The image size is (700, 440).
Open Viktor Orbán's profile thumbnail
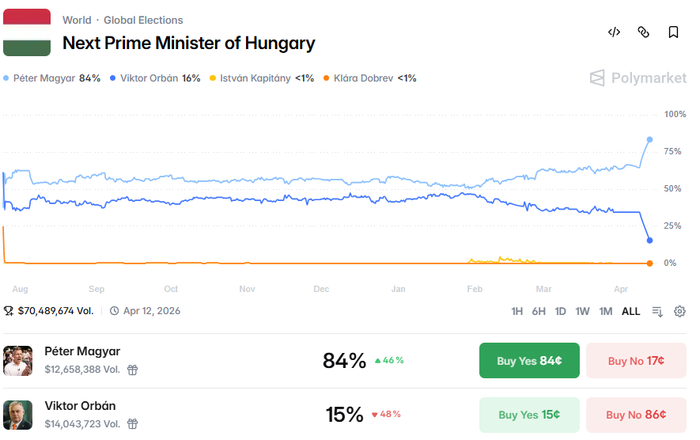click(17, 414)
